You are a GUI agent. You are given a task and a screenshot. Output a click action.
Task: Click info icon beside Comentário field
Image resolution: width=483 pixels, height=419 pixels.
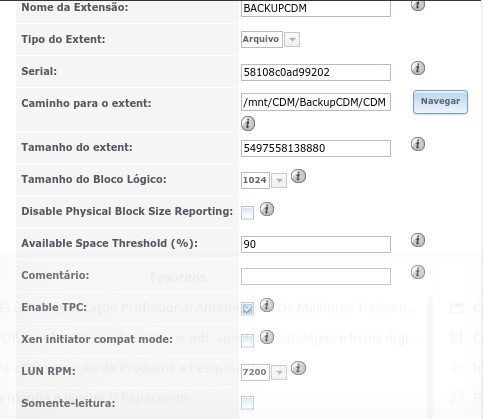tap(418, 272)
